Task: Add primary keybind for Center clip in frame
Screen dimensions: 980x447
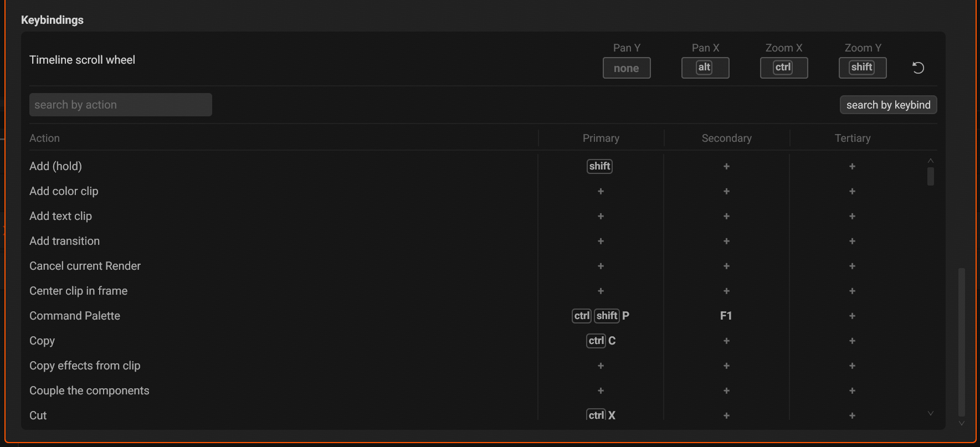Action: pos(601,291)
